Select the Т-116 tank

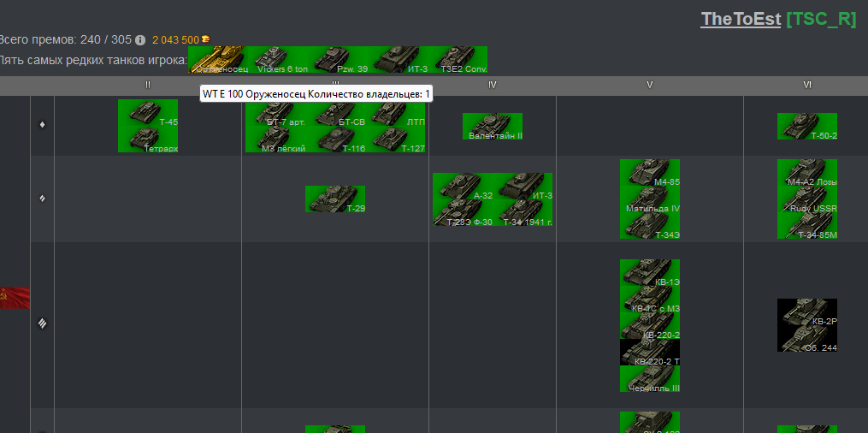tap(335, 139)
